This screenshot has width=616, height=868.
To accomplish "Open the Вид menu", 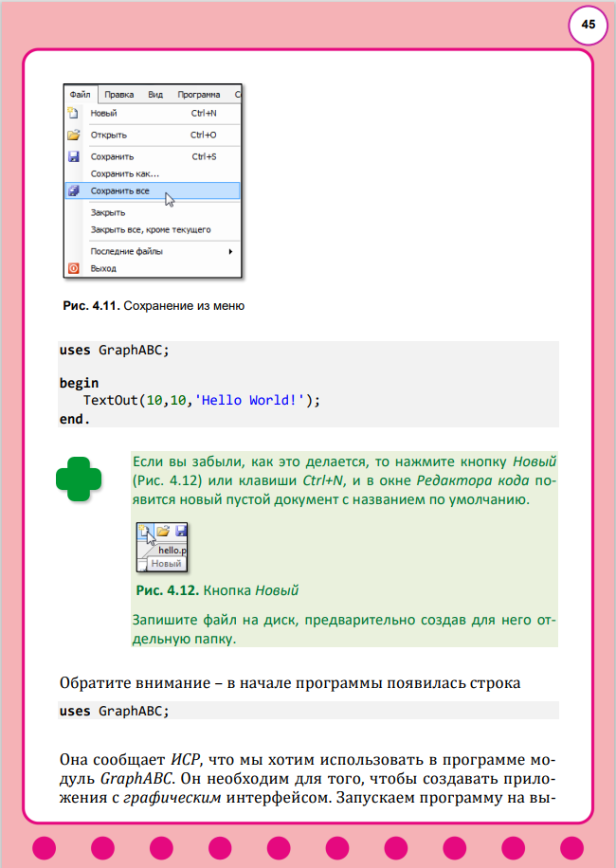I will pos(156,95).
